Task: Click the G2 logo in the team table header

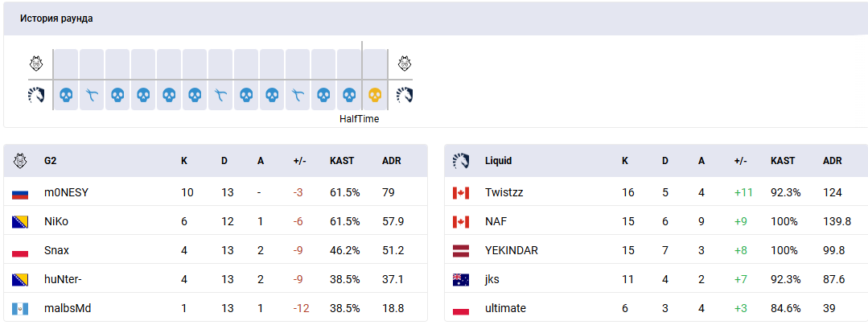Action: (x=20, y=161)
